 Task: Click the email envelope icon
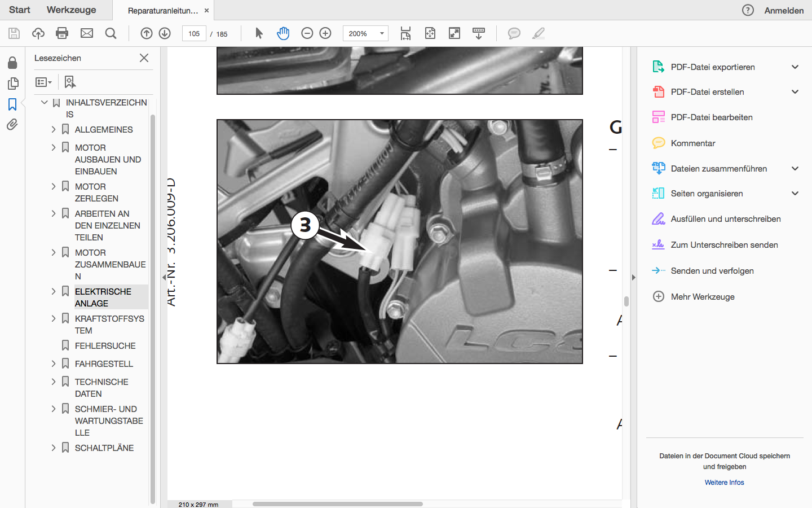click(87, 33)
